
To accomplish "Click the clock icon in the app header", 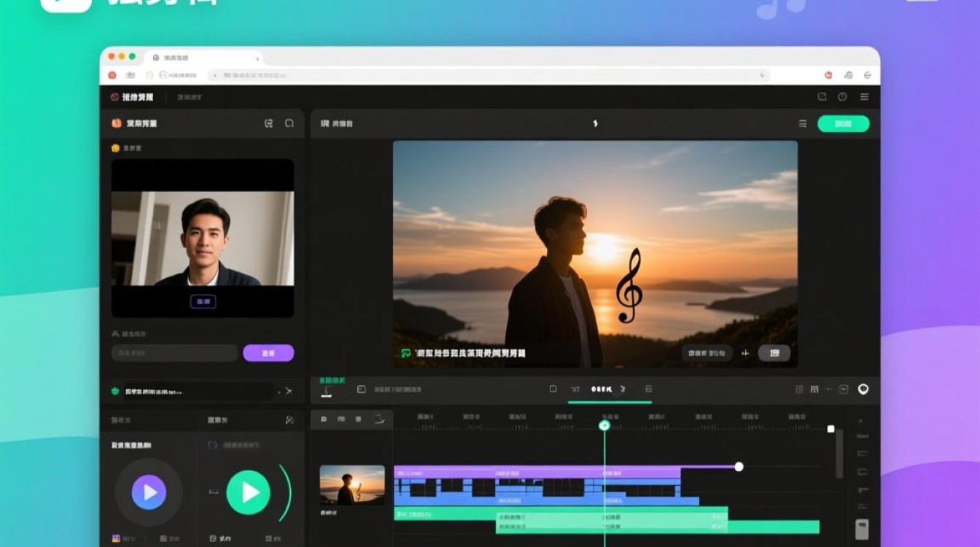I will pyautogui.click(x=842, y=97).
